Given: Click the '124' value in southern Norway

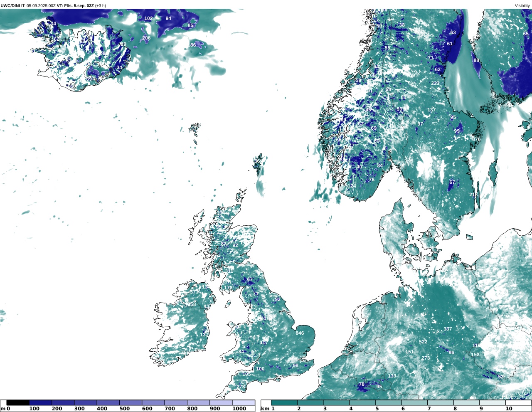Looking at the screenshot, I should coord(352,186).
